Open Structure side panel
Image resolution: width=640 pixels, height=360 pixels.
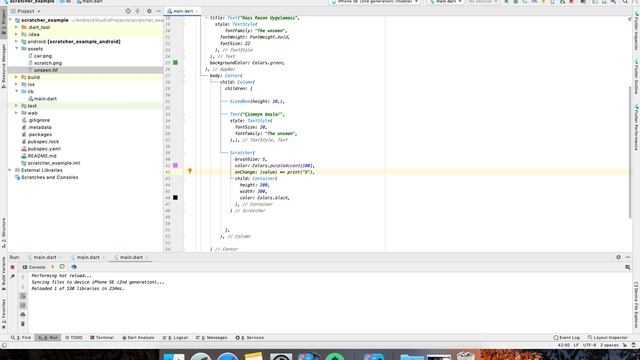(4, 233)
